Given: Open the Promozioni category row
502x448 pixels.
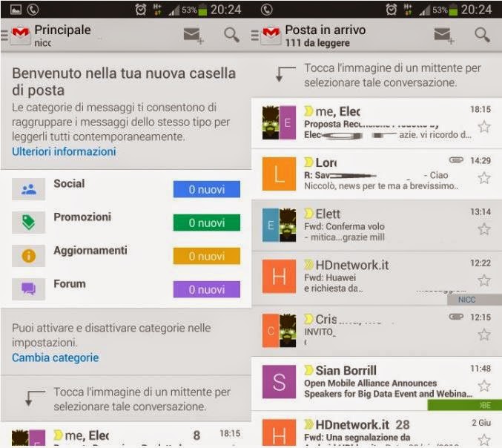Looking at the screenshot, I should point(126,223).
